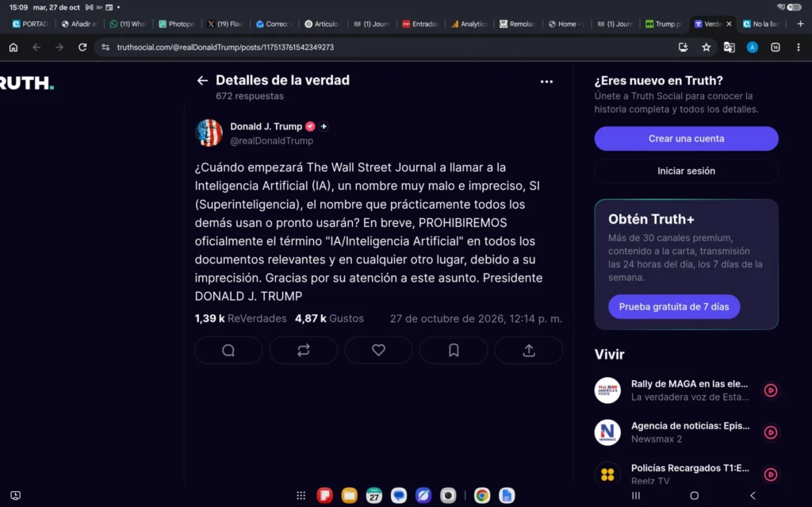Click Donald J. Trump's profile avatar
Screen dimensions: 812x507
[x=209, y=133]
